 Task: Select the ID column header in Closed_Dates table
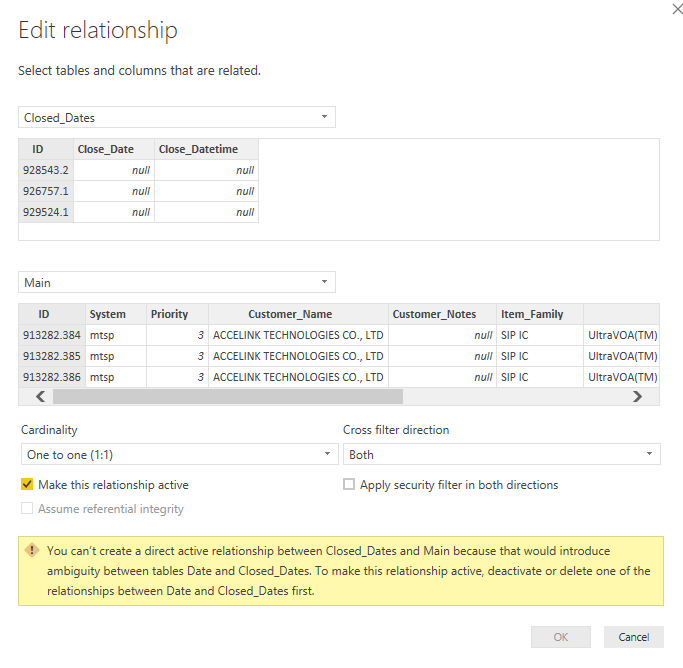46,149
